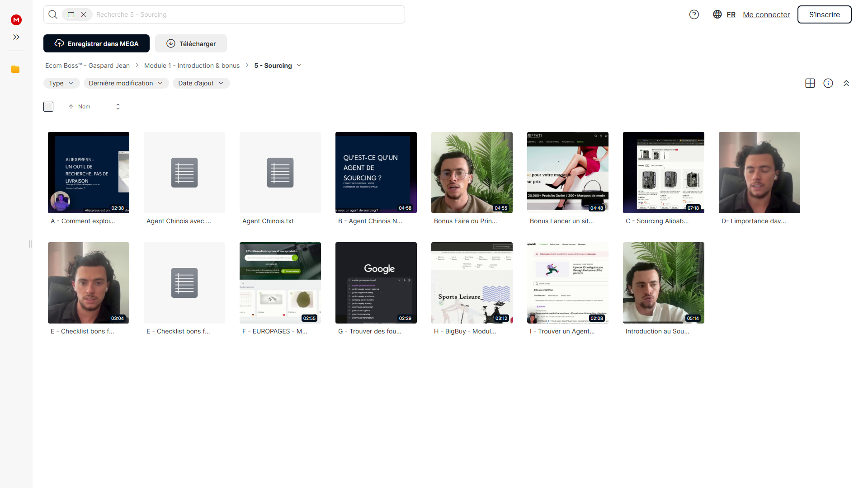The height and width of the screenshot is (488, 868).
Task: Open Introduction au Sou... video thumbnail
Action: click(x=664, y=283)
